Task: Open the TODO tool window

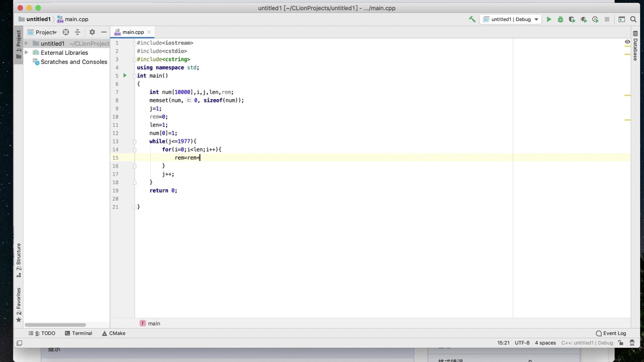Action: point(45,333)
